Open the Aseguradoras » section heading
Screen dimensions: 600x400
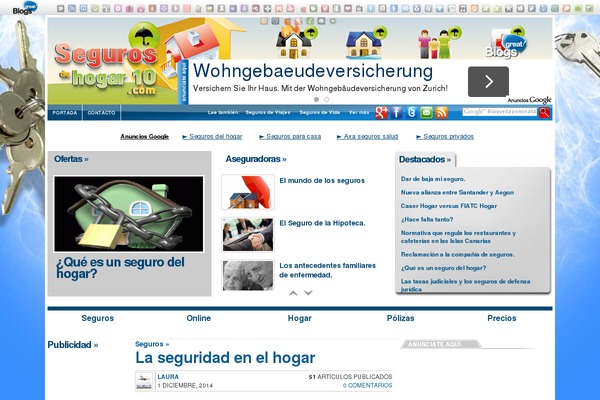(256, 159)
